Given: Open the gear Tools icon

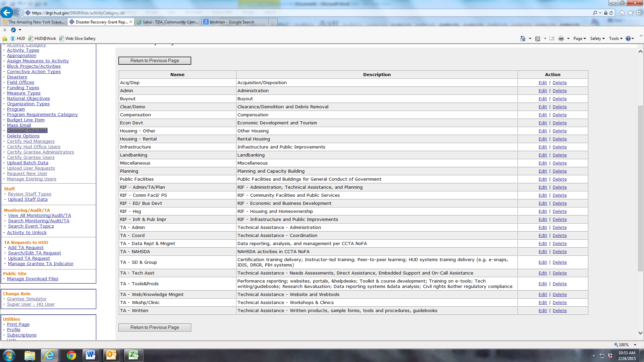Looking at the screenshot, I should click(639, 13).
